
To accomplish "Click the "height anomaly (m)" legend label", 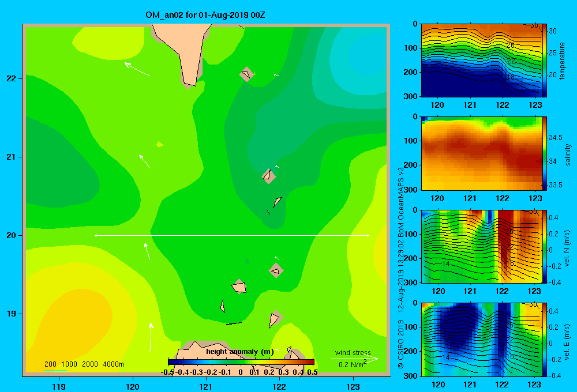I will pos(239,352).
